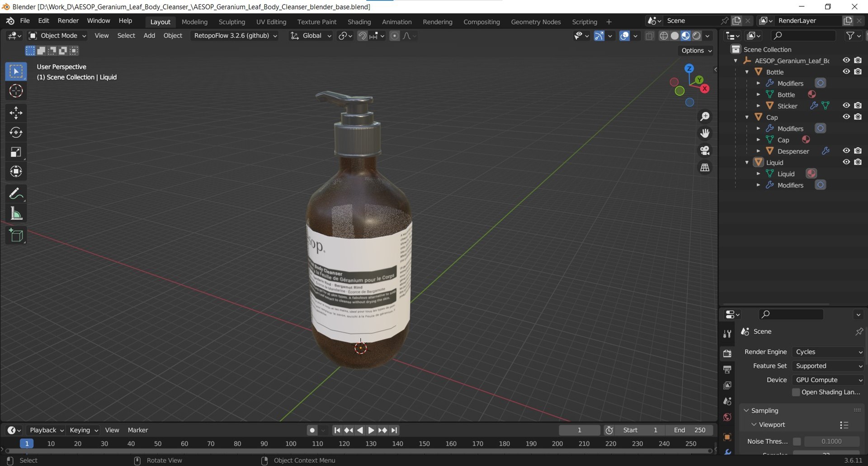Hide the Liquid object in viewport

pyautogui.click(x=846, y=162)
